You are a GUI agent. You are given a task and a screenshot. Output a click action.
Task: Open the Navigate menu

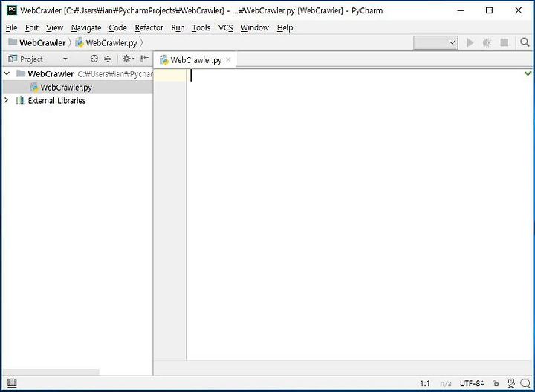click(x=86, y=27)
